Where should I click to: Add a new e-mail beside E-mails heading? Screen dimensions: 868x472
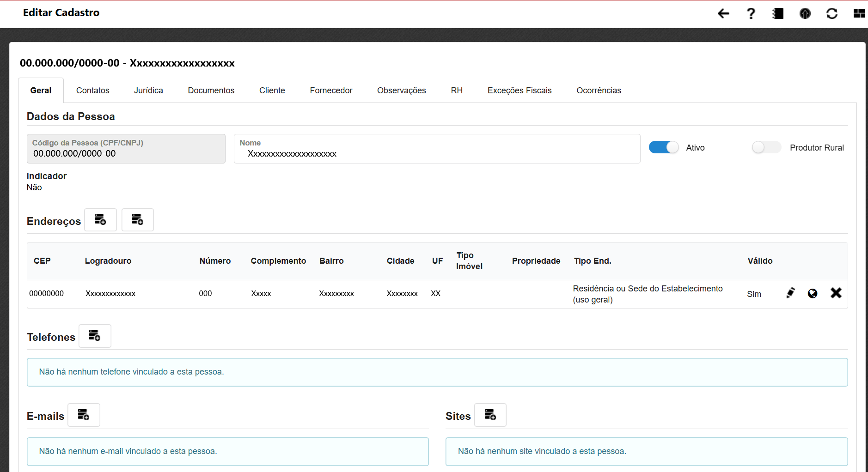[84, 415]
